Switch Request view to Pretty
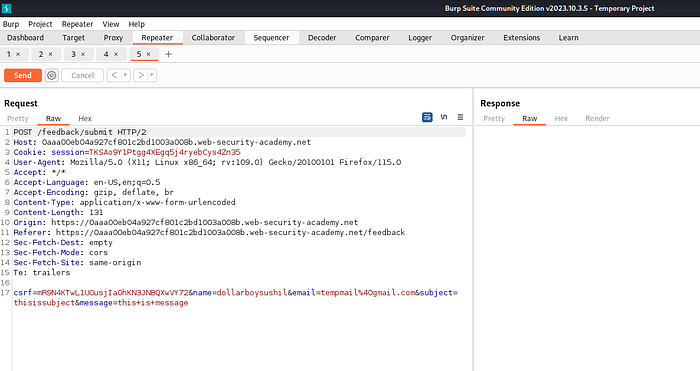700x371 pixels. point(18,118)
